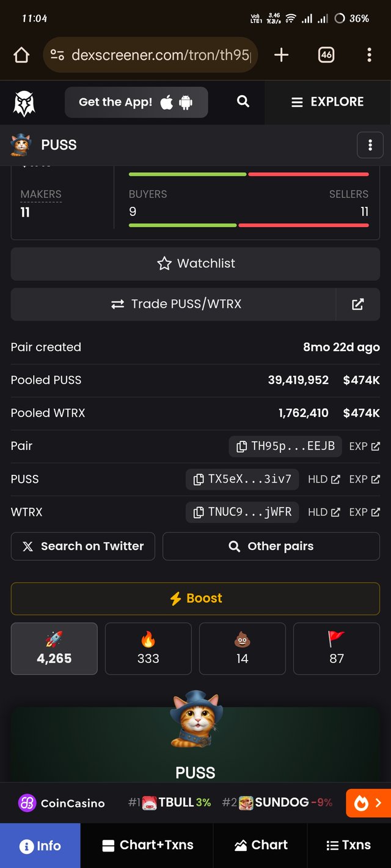Tap the DEX Screener owl logo

pyautogui.click(x=24, y=103)
